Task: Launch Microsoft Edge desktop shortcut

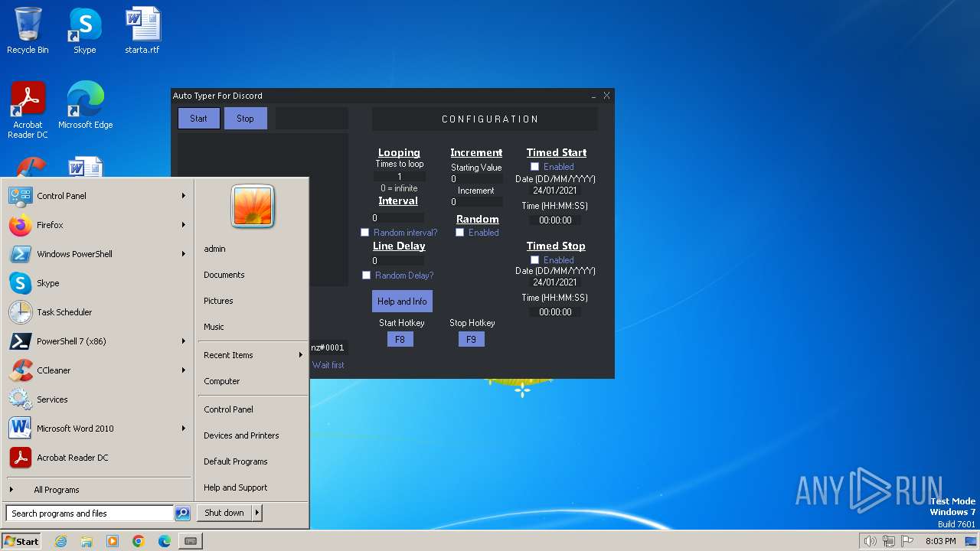Action: click(x=85, y=106)
